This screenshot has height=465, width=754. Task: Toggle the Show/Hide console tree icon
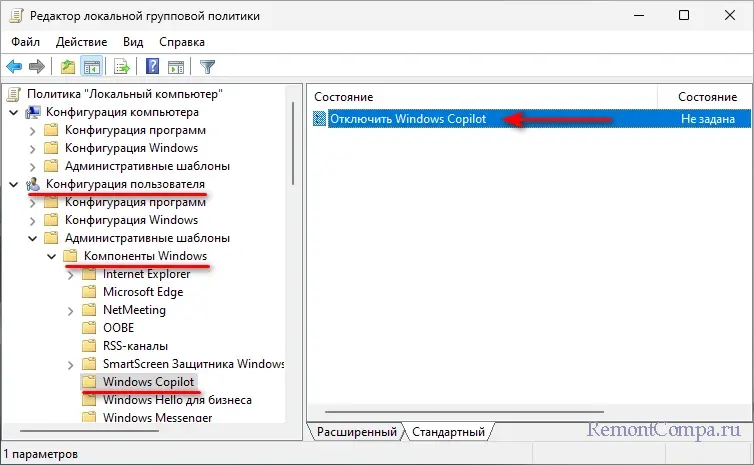point(91,67)
